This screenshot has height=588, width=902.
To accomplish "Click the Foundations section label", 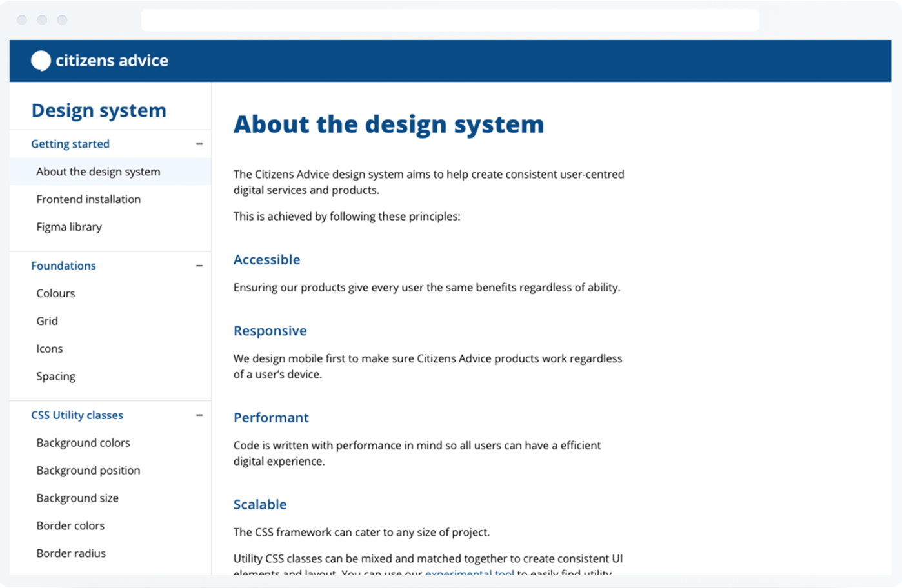I will [x=63, y=266].
